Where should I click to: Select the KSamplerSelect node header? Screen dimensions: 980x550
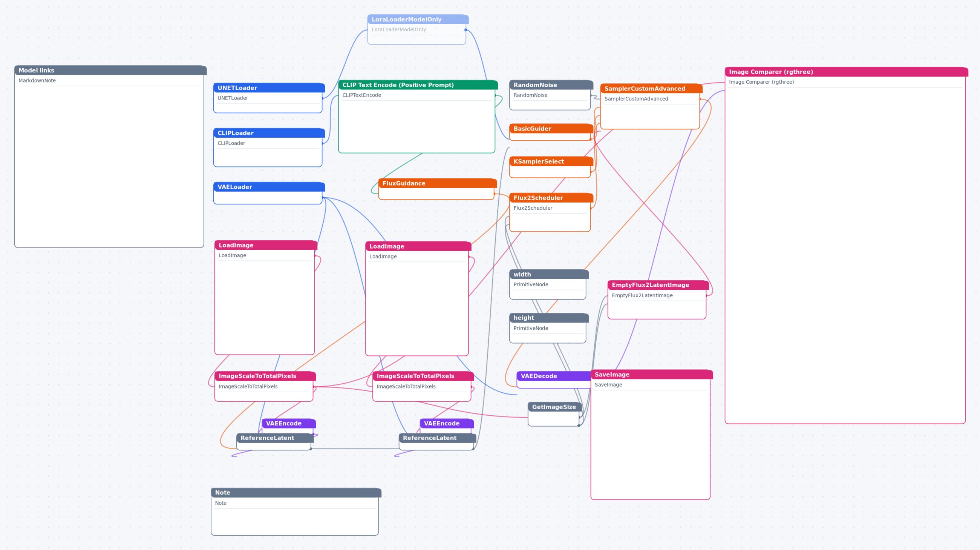551,161
